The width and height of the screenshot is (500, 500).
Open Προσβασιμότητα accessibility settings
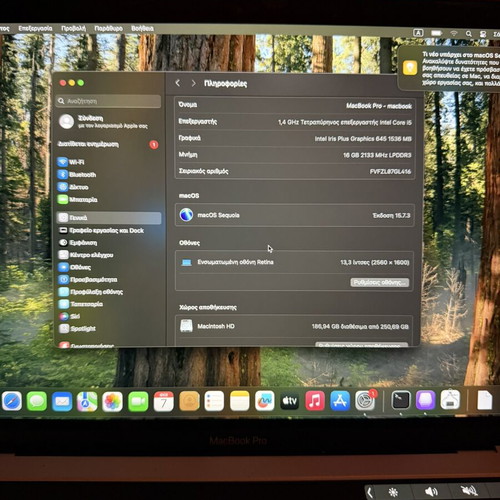(108, 280)
